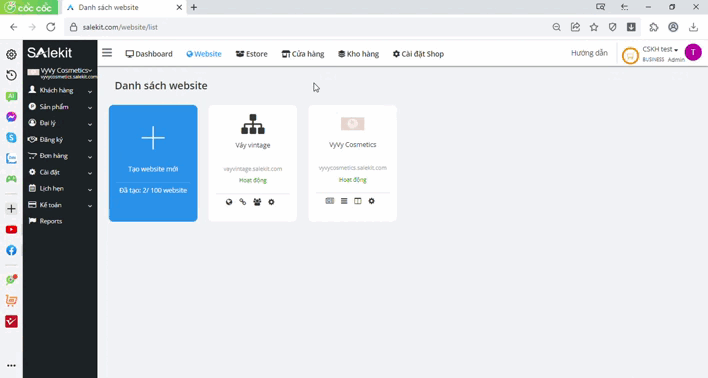Viewport: 708px width, 378px height.
Task: Open the Kho hàng tab
Action: pyautogui.click(x=359, y=54)
